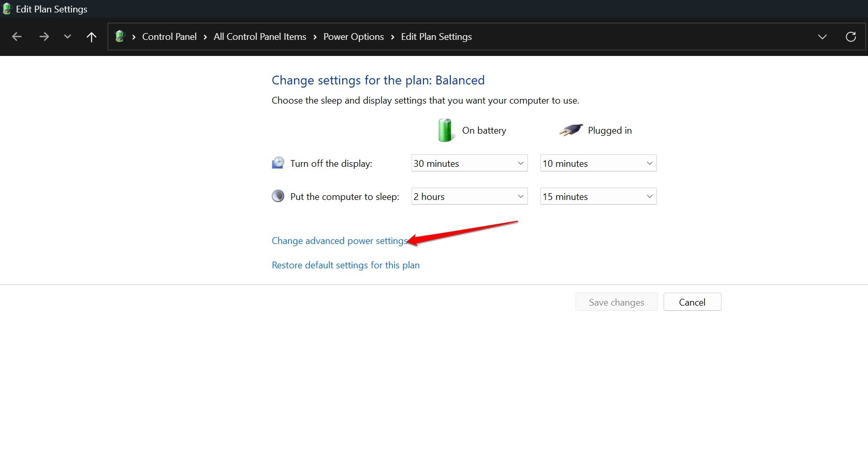Click Restore default settings for this plan
The height and width of the screenshot is (460, 868).
(346, 265)
